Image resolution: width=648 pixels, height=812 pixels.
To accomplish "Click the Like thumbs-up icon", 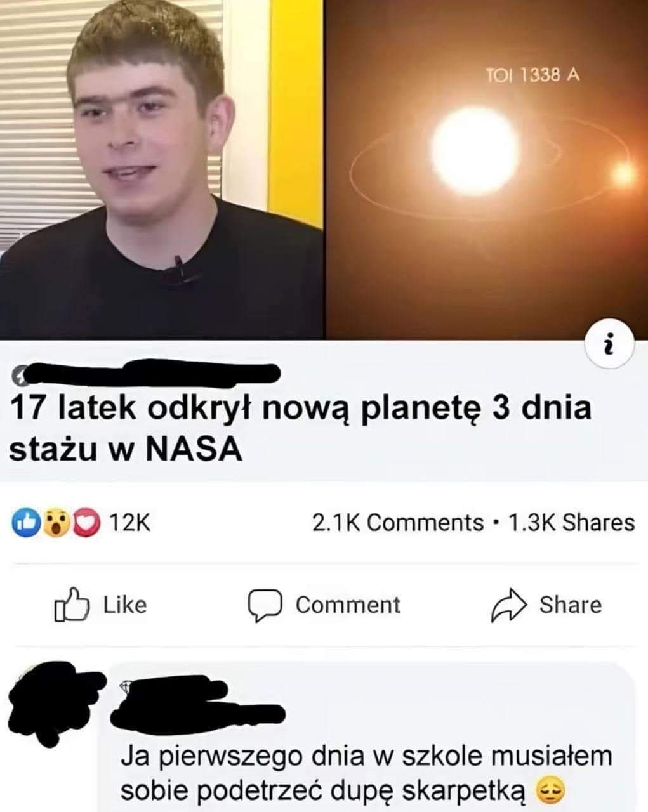I will pos(70,605).
